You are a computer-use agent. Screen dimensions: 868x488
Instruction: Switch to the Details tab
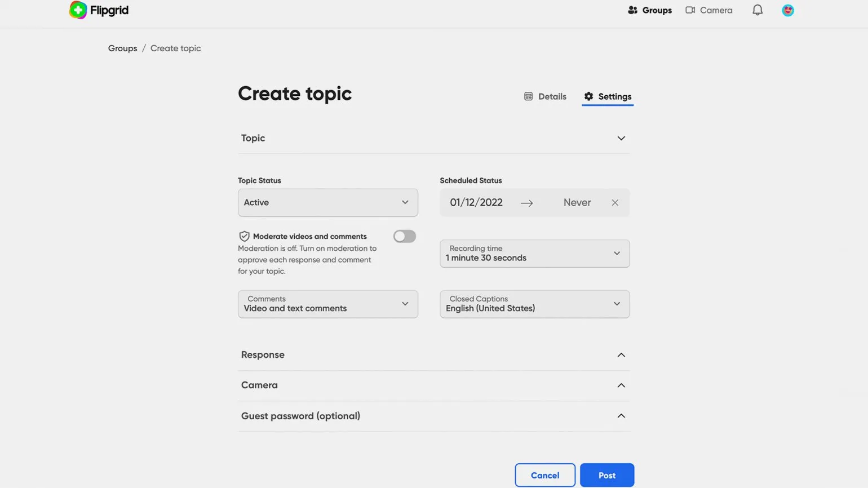[551, 96]
